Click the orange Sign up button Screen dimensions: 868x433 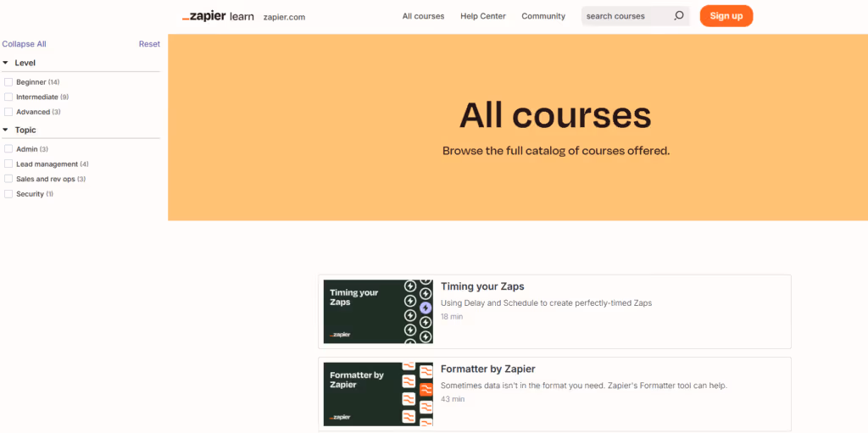pyautogui.click(x=726, y=16)
